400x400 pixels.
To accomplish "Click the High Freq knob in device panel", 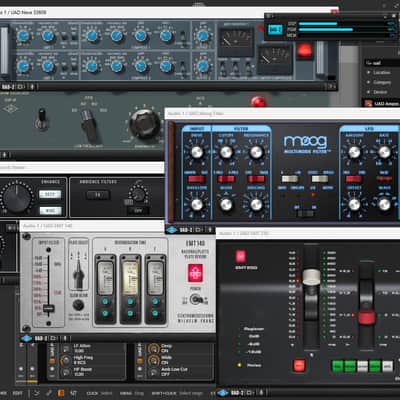I will (x=65, y=360).
